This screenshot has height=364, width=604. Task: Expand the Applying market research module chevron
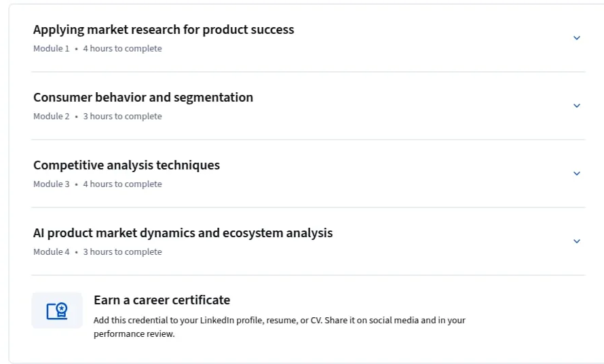click(577, 38)
